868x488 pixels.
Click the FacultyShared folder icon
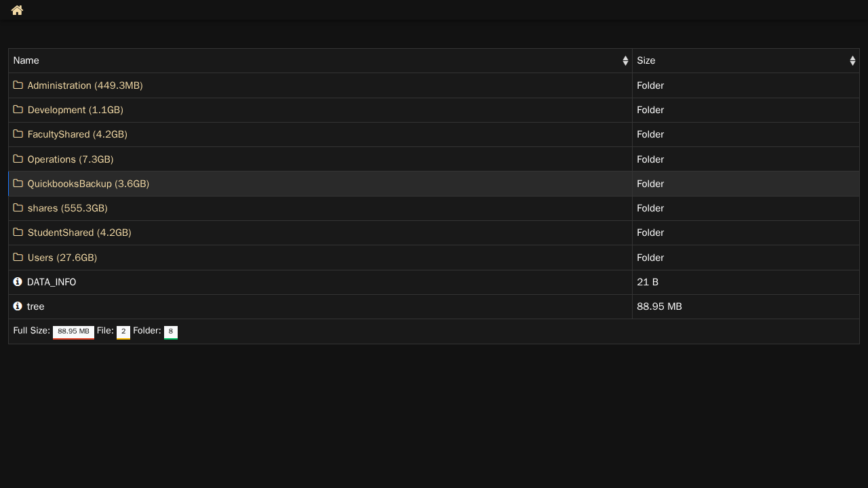(x=18, y=134)
